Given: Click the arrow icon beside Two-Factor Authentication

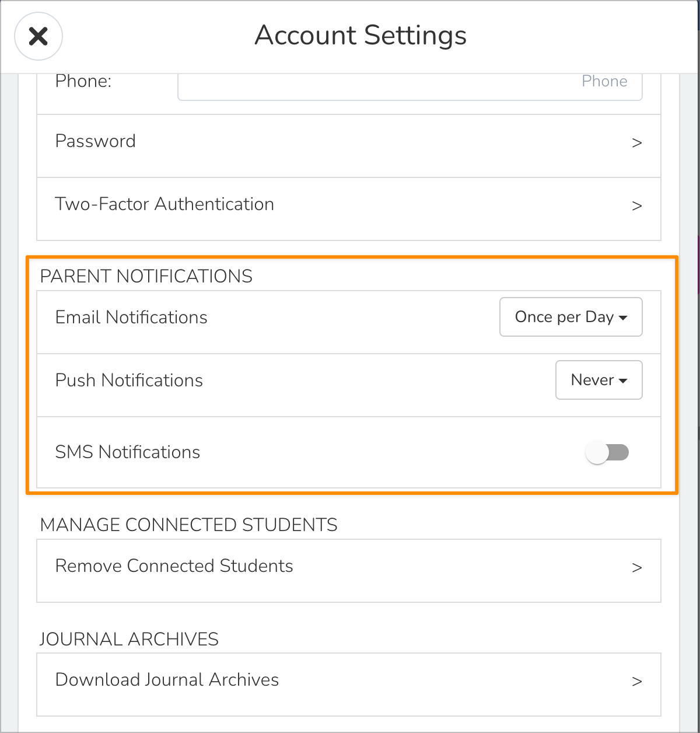Looking at the screenshot, I should 637,206.
